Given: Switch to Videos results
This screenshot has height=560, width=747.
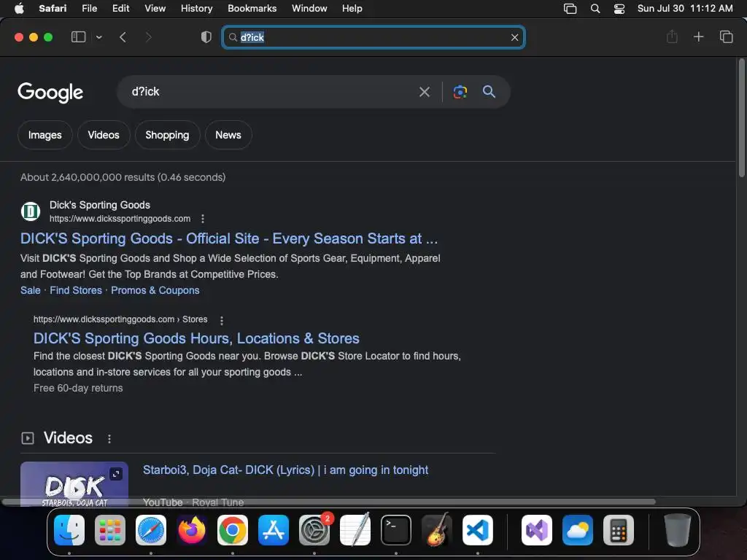Looking at the screenshot, I should click(104, 135).
